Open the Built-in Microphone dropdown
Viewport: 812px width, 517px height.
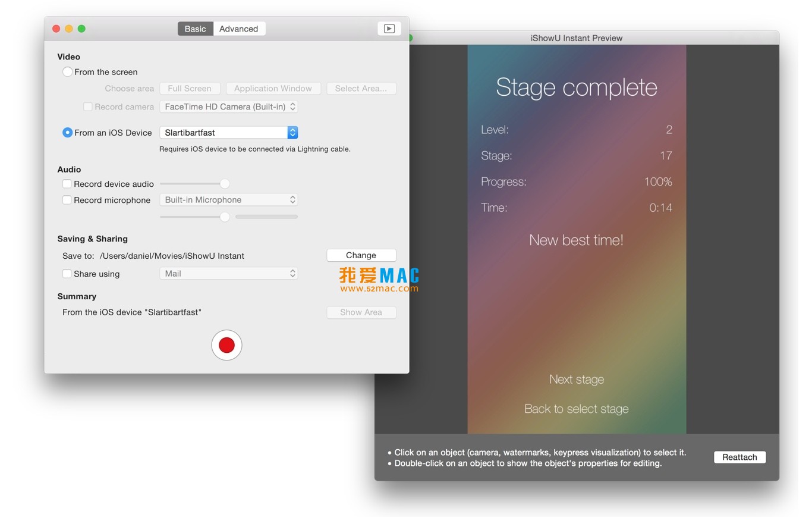(228, 200)
